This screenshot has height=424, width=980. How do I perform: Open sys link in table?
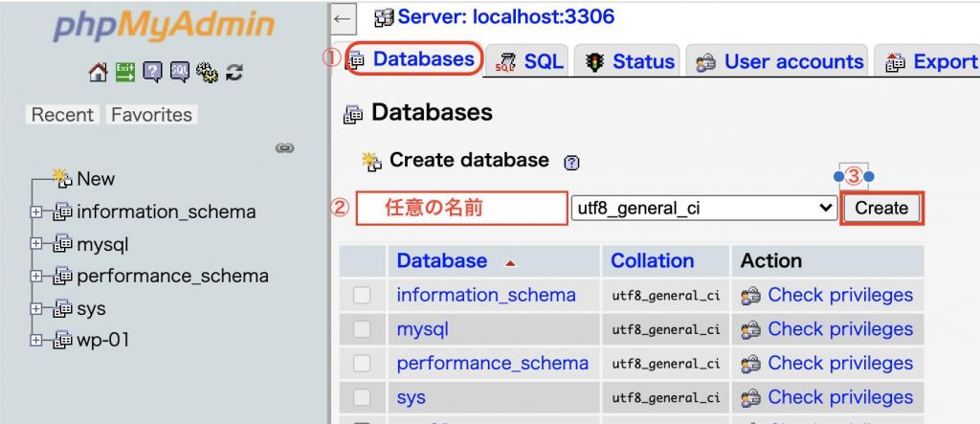click(x=412, y=398)
